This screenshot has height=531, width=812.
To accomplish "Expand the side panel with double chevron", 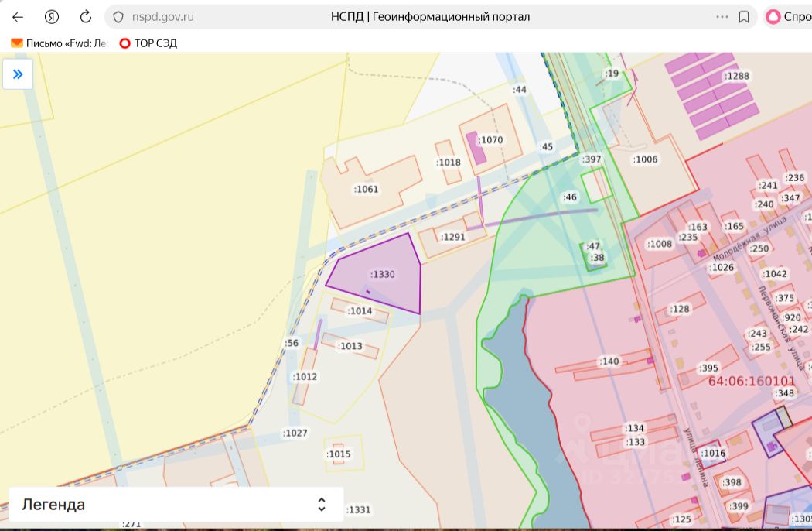I will [x=18, y=74].
